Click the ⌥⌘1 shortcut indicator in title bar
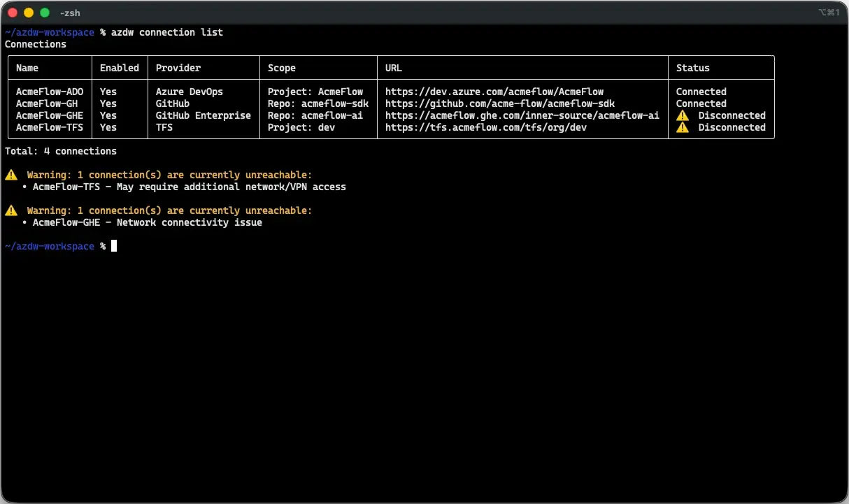This screenshot has height=504, width=849. [828, 13]
